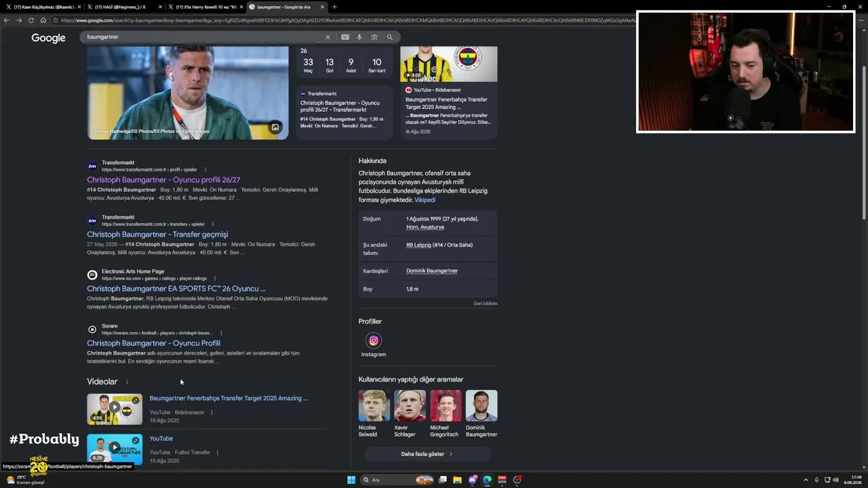Image resolution: width=868 pixels, height=488 pixels.
Task: Open Sorare Christoph Baumgartner Oyuncu Profili link
Action: (x=153, y=343)
